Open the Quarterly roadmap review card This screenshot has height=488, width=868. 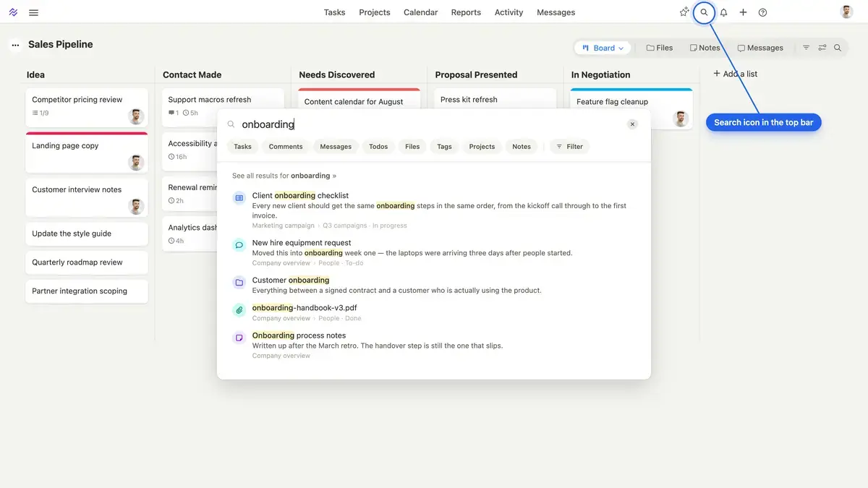87,262
